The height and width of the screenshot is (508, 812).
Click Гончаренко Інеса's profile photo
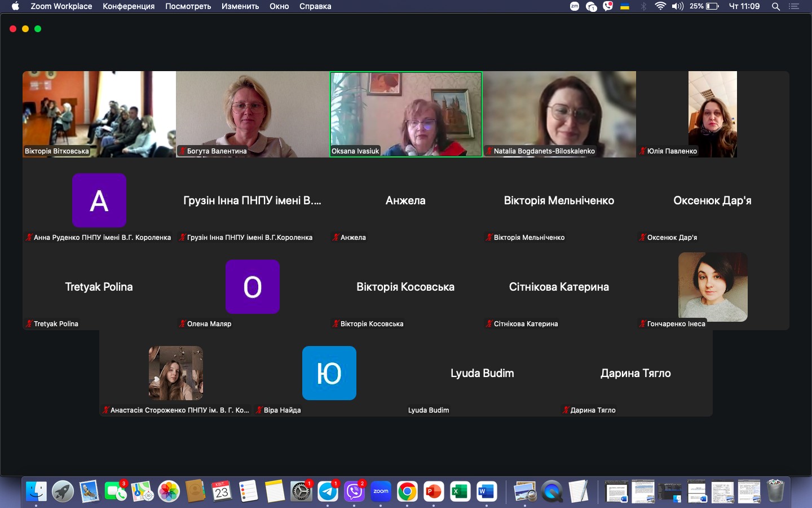tap(713, 287)
